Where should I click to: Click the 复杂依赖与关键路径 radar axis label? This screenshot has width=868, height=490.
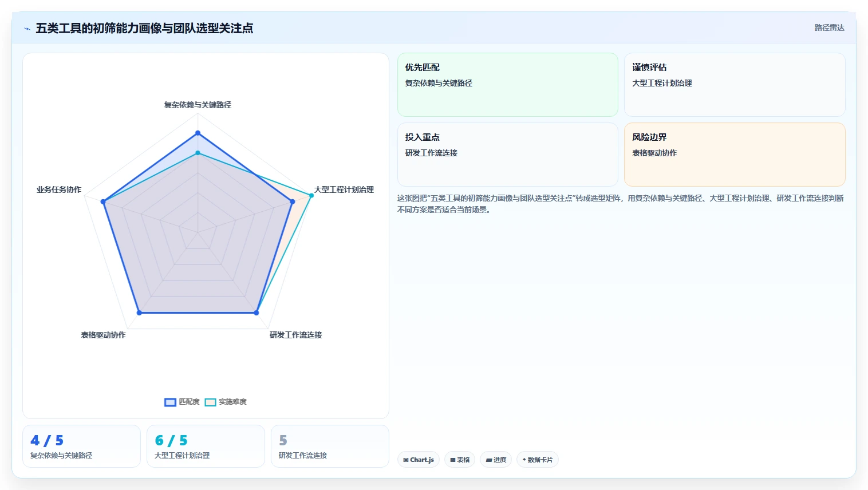[198, 105]
